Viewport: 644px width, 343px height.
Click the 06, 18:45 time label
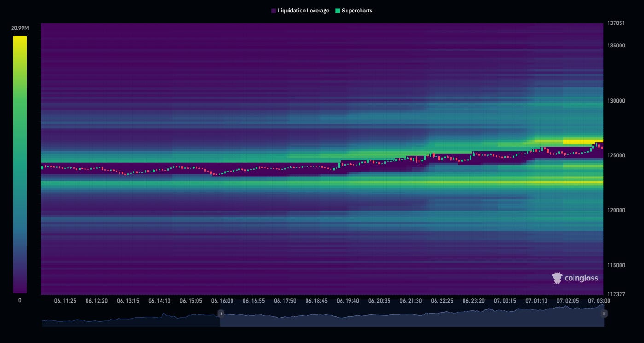pos(316,301)
